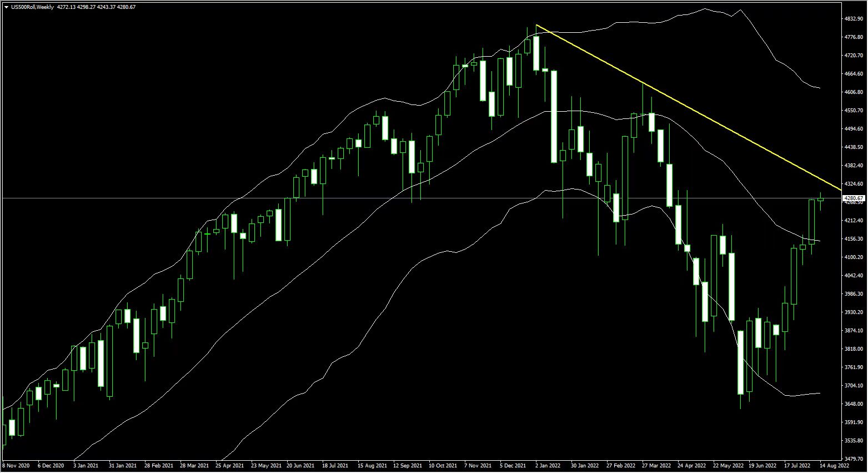Click the 4212.40 price axis label
This screenshot has height=473, width=868.
[x=852, y=221]
